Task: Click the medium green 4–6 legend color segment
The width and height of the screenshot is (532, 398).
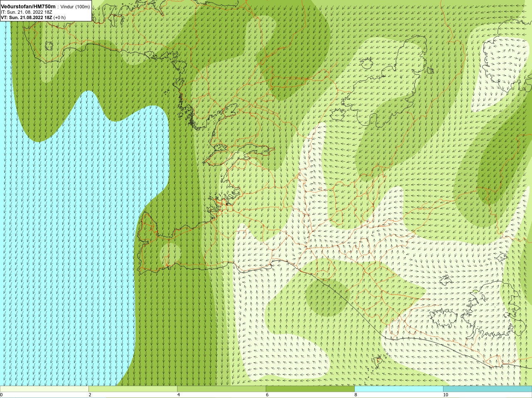Action: click(222, 389)
